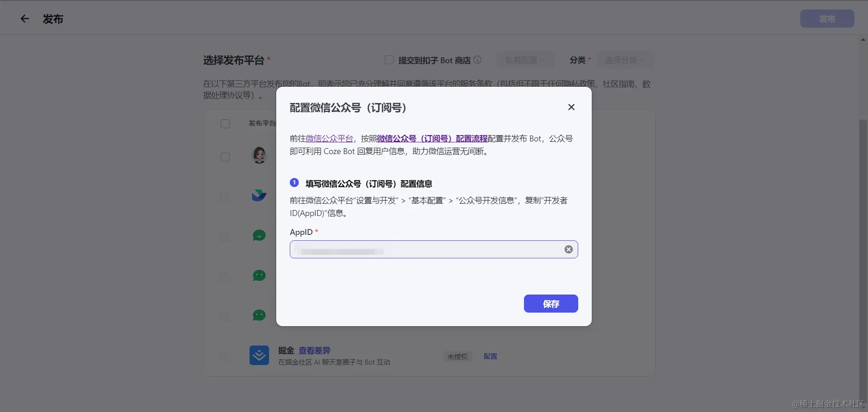Check the 掘金 platform checkbox
This screenshot has height=412, width=868.
(225, 356)
